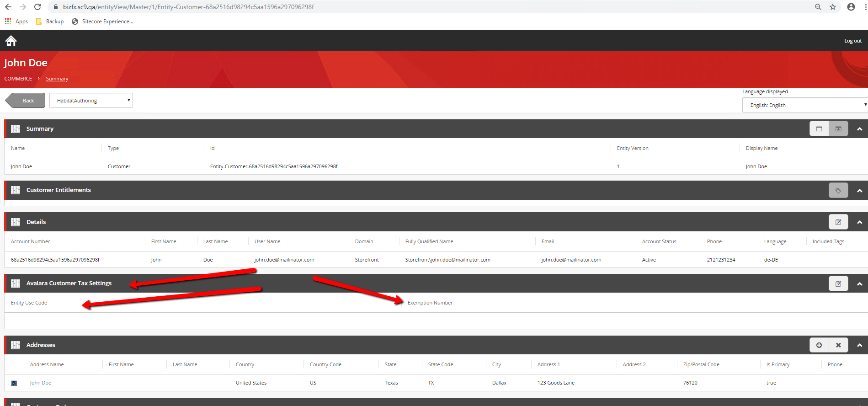The height and width of the screenshot is (406, 868).
Task: Collapse the Details section
Action: 860,222
